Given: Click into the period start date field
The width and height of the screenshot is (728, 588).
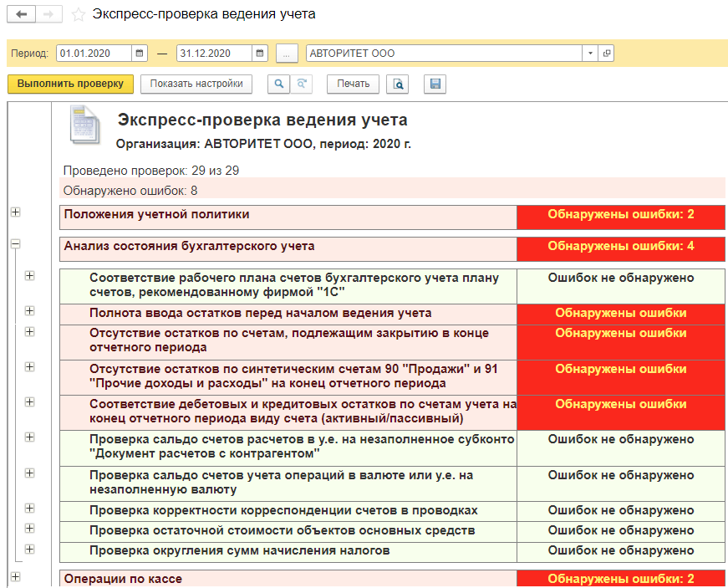Looking at the screenshot, I should tap(94, 54).
